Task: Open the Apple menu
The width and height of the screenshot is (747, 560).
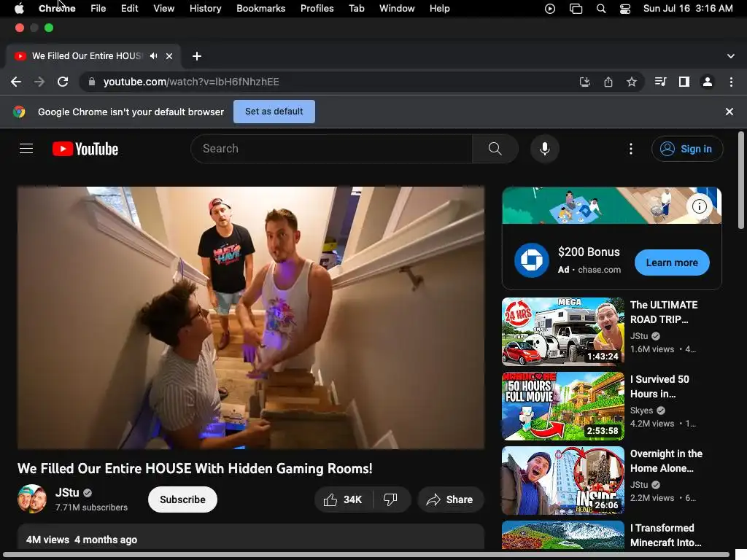Action: (x=19, y=9)
